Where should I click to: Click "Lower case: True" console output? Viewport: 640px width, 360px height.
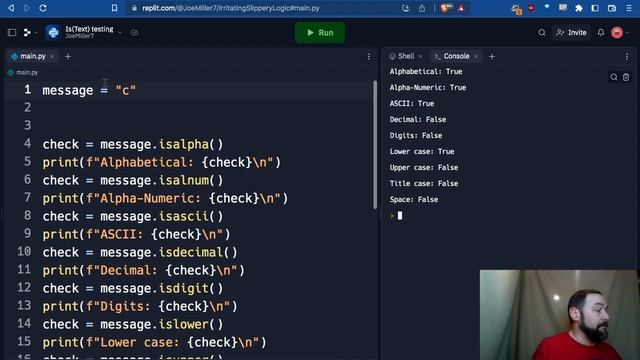tap(422, 151)
